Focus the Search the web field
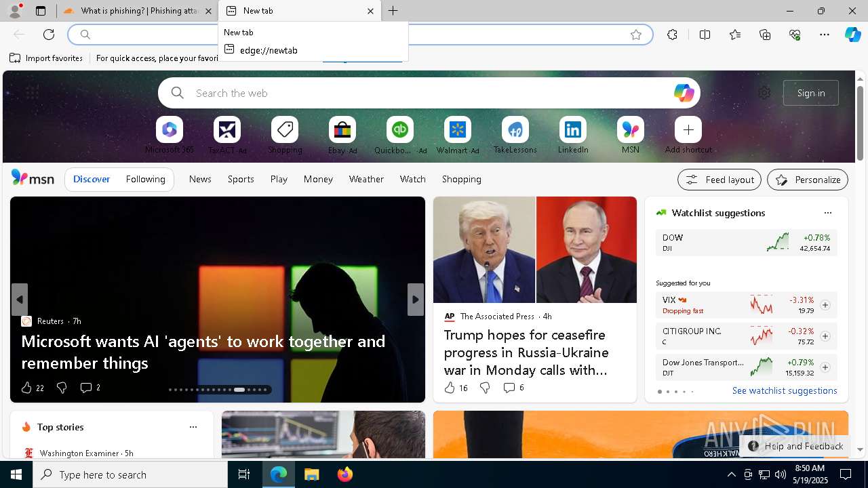The image size is (868, 488). [429, 93]
